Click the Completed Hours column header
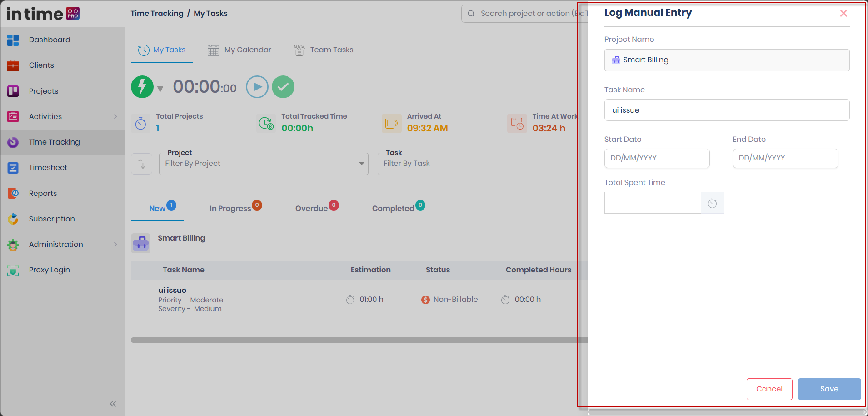 click(539, 270)
